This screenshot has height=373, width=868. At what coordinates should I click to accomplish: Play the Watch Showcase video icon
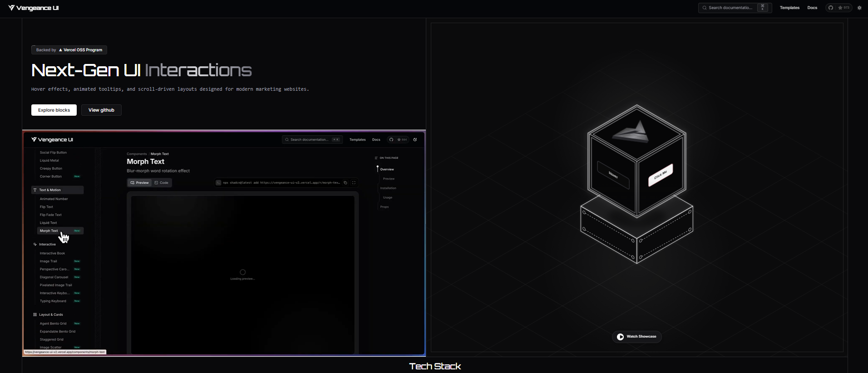[620, 337]
